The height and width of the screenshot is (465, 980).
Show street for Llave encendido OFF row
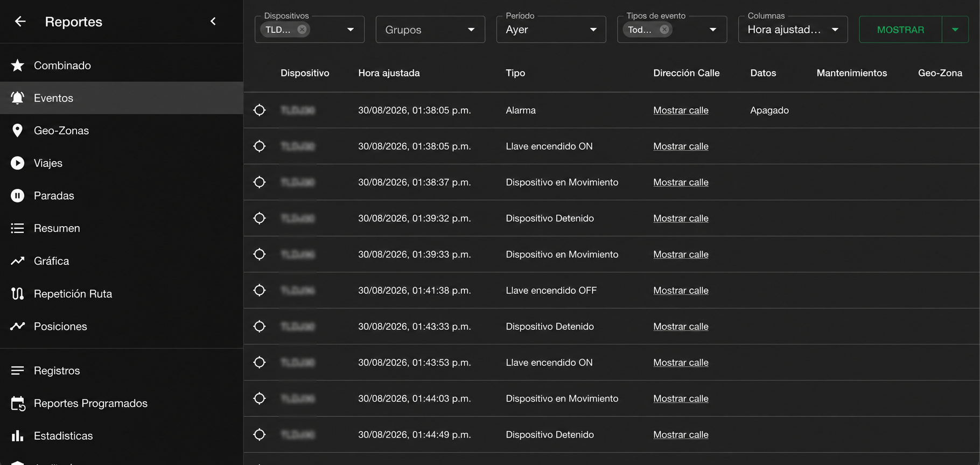[x=681, y=291]
